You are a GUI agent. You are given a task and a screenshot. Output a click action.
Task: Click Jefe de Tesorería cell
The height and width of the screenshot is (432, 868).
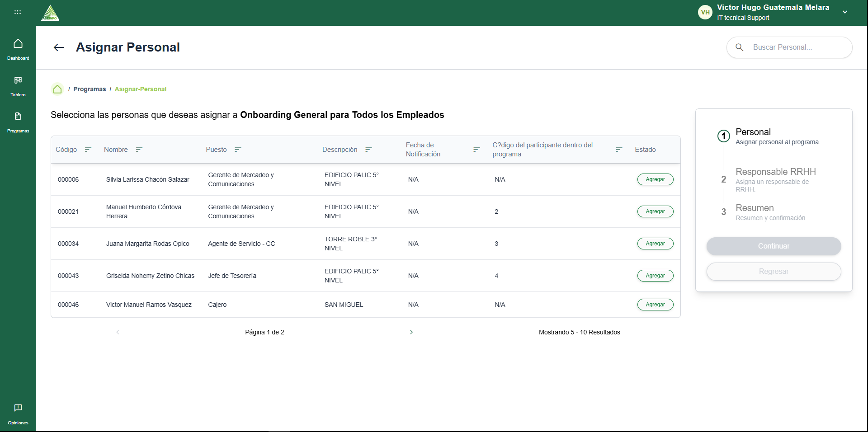(232, 276)
